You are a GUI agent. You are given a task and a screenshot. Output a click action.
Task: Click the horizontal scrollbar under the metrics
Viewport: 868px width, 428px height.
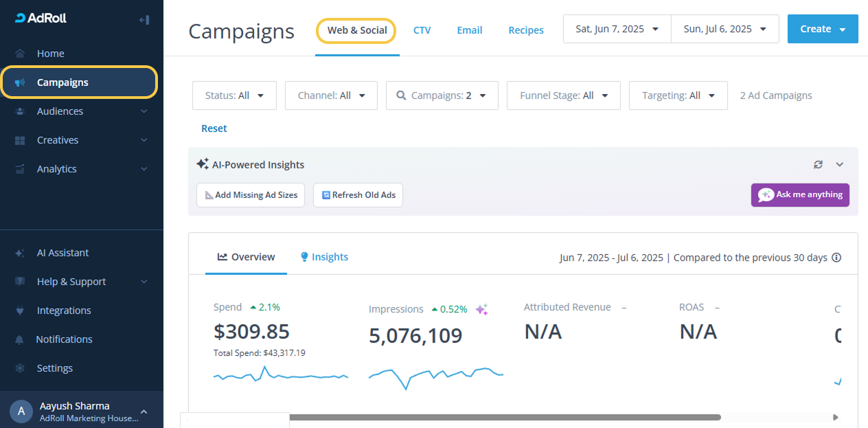505,417
